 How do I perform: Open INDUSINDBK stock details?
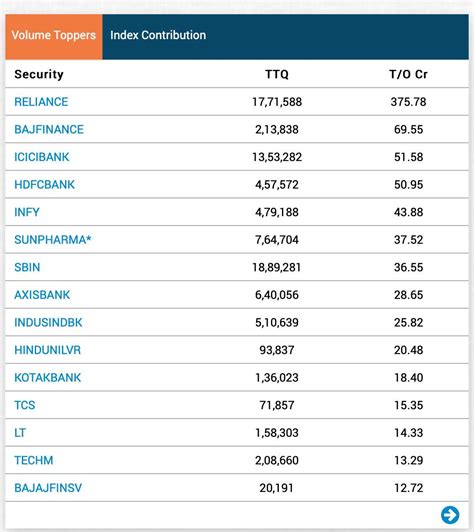click(48, 322)
